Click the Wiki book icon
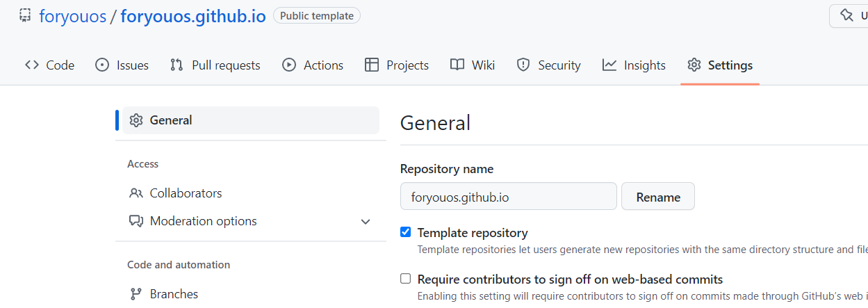Image resolution: width=868 pixels, height=308 pixels. [457, 65]
